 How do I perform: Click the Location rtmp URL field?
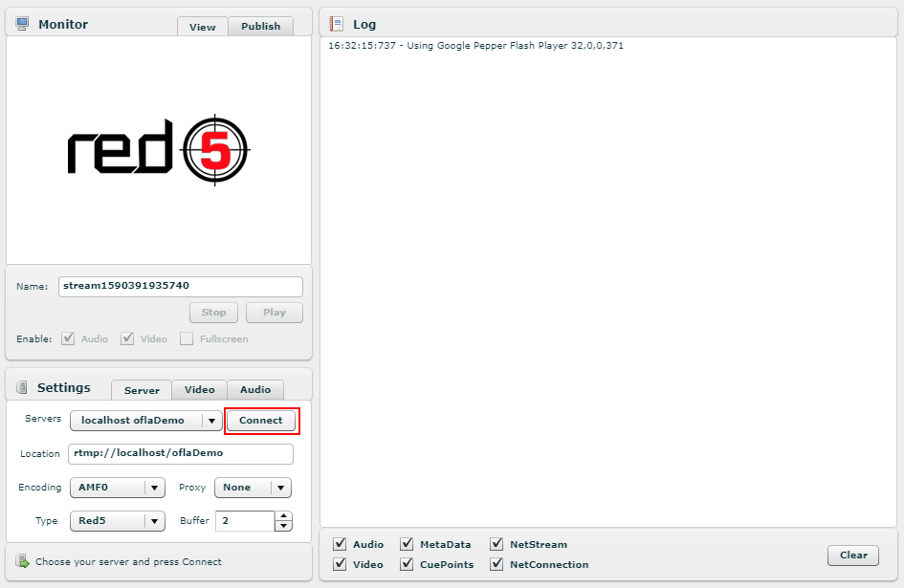181,454
